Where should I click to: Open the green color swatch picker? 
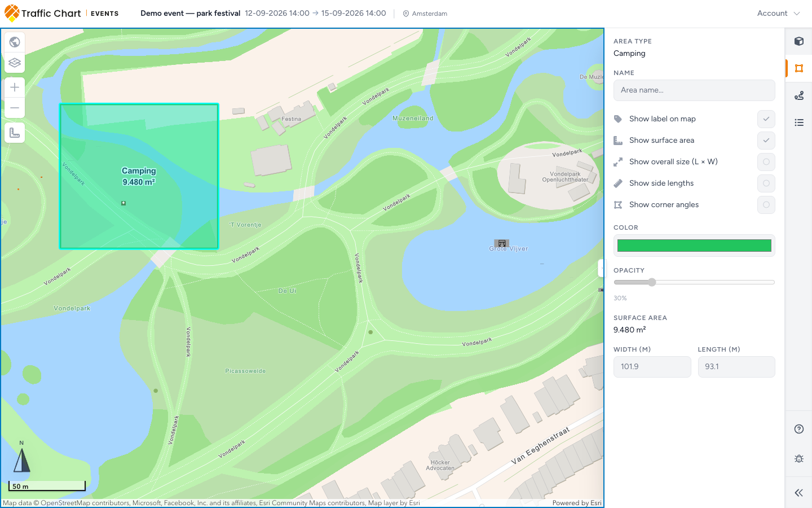(694, 246)
